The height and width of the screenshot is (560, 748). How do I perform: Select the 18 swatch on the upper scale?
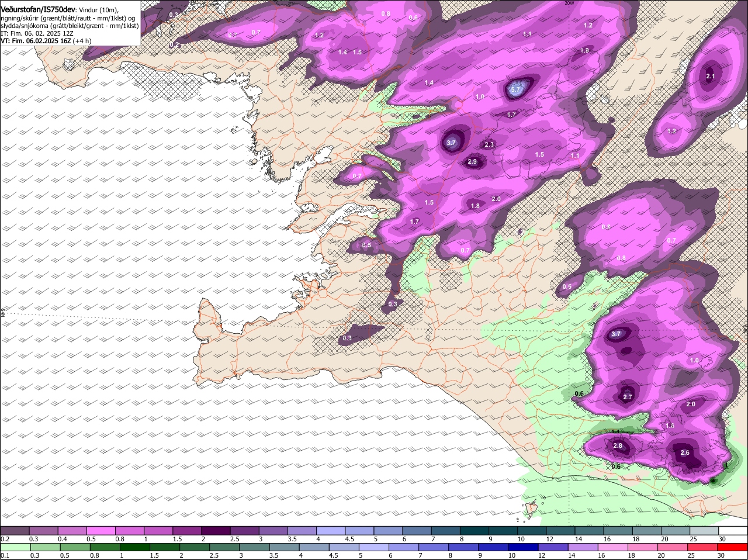click(x=647, y=530)
